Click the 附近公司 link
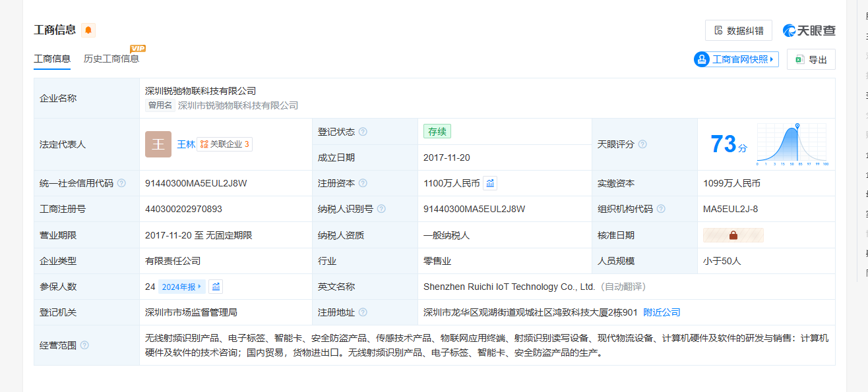 tap(662, 312)
